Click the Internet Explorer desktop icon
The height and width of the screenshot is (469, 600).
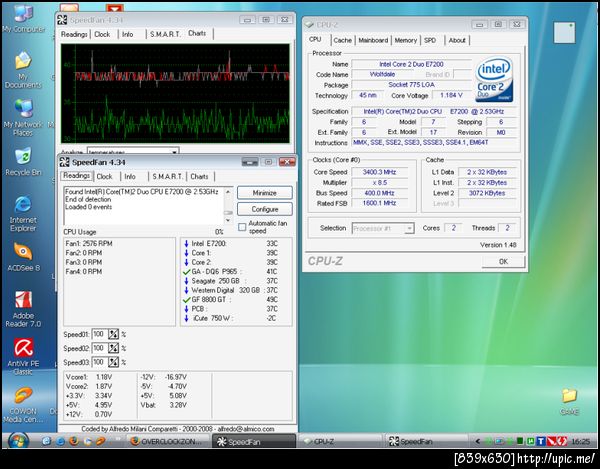(22, 204)
